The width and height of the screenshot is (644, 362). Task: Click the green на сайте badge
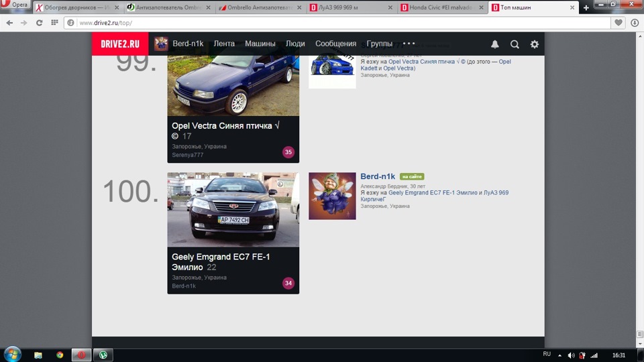tap(412, 176)
